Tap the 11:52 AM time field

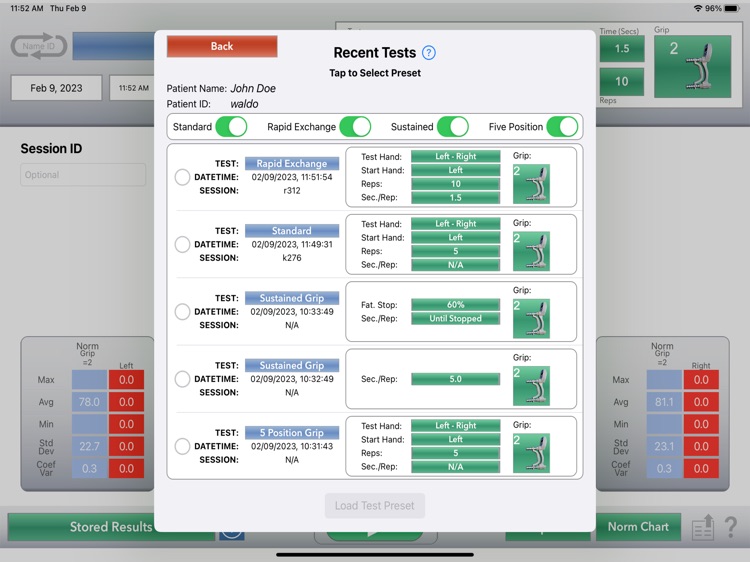tap(133, 88)
